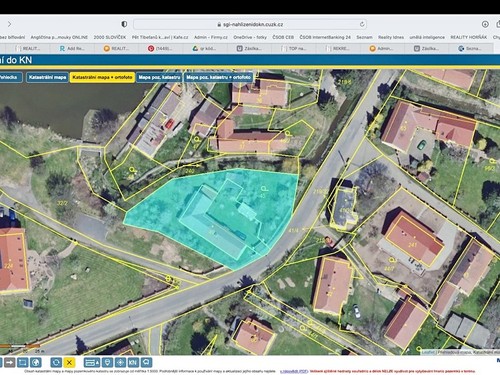Open the 2000 SLOVÍČEK bookmark
Image resolution: width=500 pixels, height=375 pixels.
click(x=110, y=37)
